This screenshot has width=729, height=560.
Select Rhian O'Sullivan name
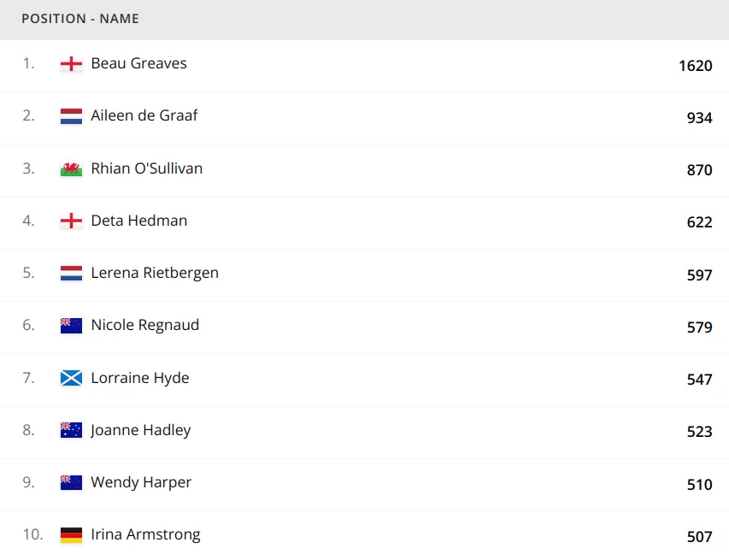click(x=147, y=168)
